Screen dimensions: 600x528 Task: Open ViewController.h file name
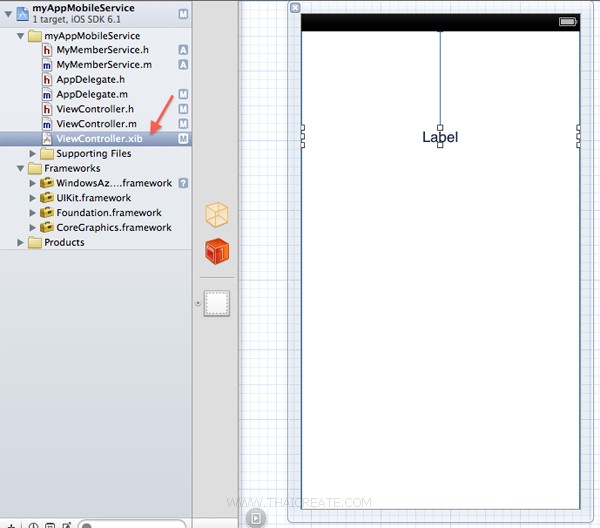tap(95, 109)
